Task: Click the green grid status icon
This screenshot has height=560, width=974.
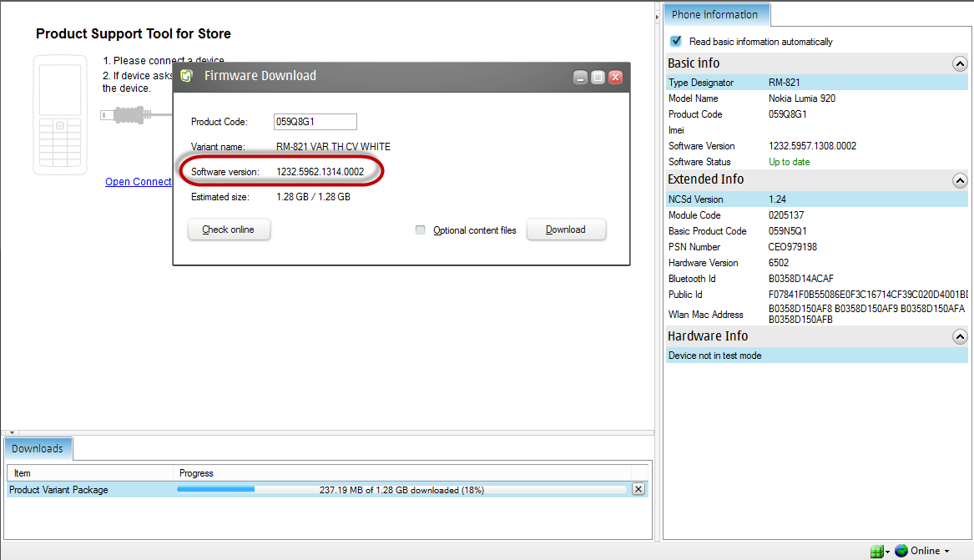Action: click(876, 552)
